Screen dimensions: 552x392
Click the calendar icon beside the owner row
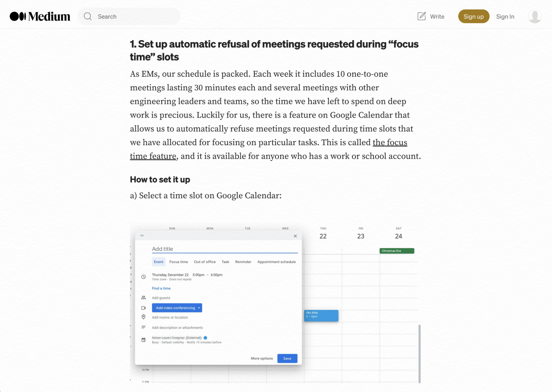coord(144,340)
